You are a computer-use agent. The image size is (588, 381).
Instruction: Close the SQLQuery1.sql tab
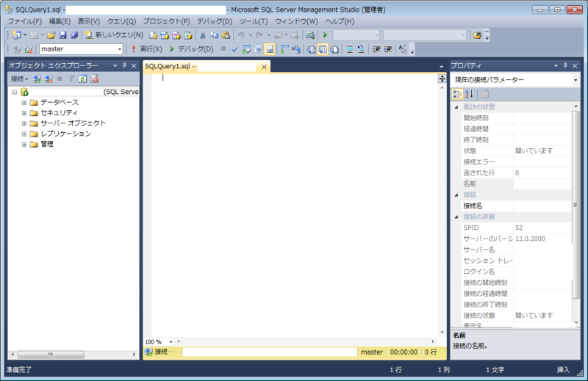[264, 67]
